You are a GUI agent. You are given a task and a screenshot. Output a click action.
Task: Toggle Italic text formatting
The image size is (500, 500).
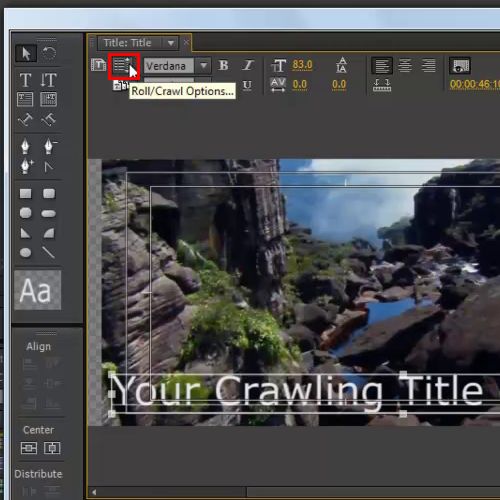pos(247,65)
